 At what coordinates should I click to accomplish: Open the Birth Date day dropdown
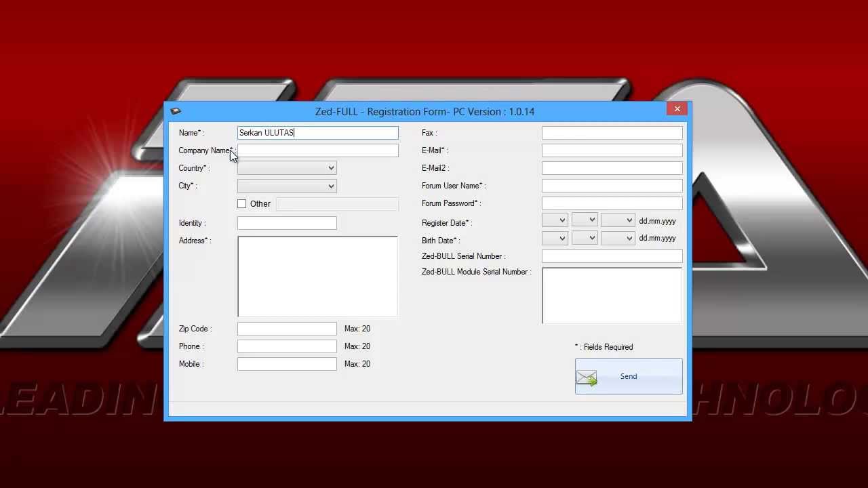pos(555,238)
